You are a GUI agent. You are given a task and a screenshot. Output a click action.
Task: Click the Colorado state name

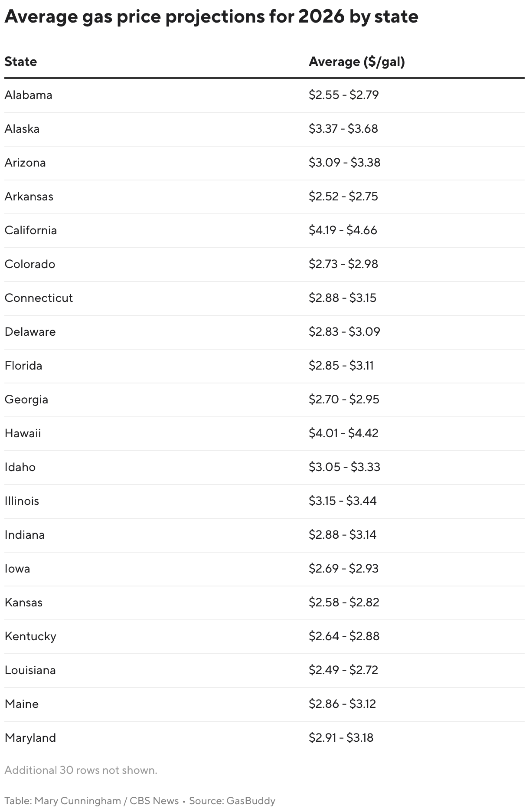click(x=30, y=264)
